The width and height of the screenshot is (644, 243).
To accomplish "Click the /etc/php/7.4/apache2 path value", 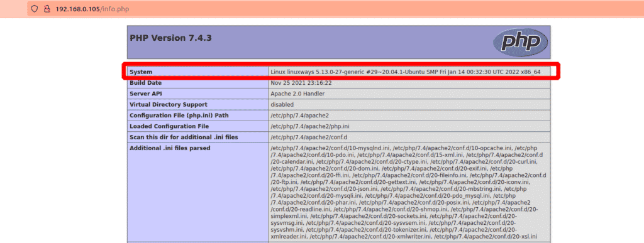I will click(300, 116).
